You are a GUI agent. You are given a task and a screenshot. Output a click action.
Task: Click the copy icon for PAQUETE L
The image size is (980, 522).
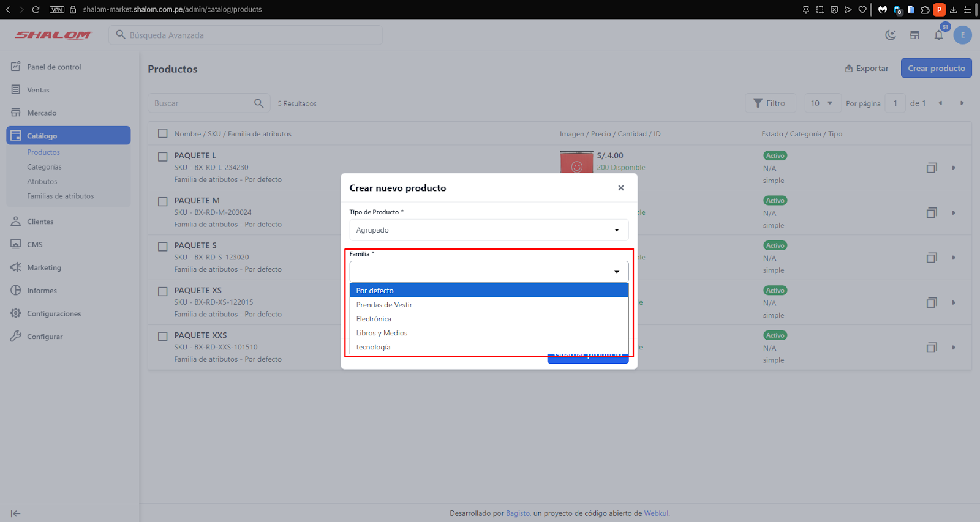pos(932,168)
